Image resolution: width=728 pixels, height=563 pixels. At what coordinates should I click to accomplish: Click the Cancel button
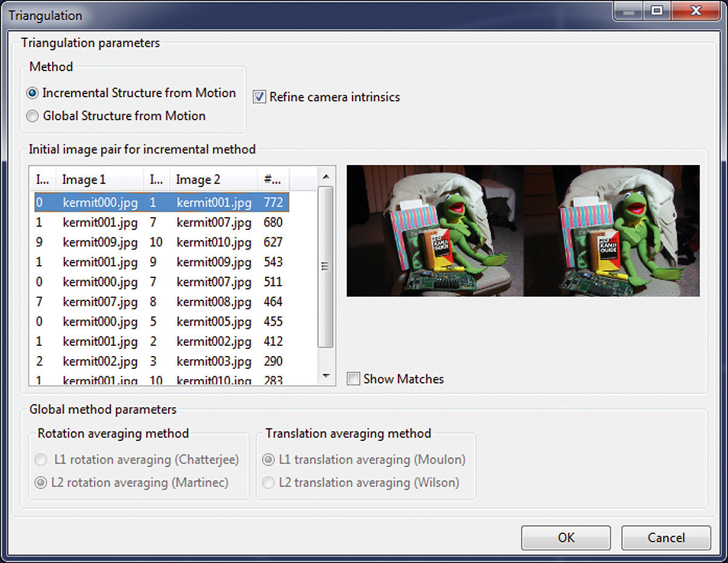[x=666, y=538]
